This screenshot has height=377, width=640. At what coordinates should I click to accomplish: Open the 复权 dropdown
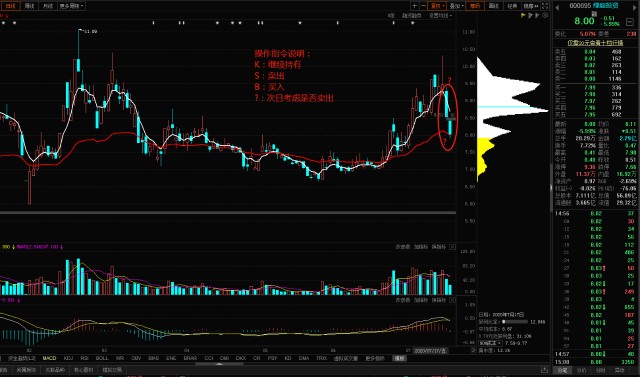pyautogui.click(x=437, y=6)
